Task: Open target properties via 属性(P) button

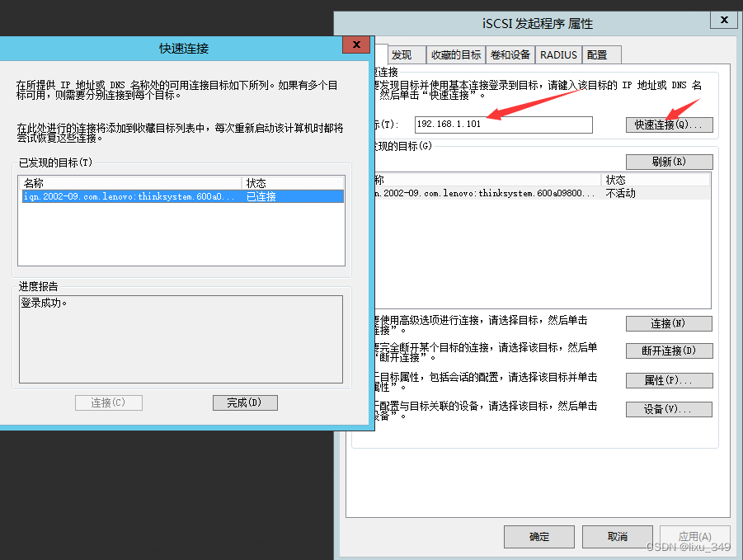Action: (x=669, y=380)
